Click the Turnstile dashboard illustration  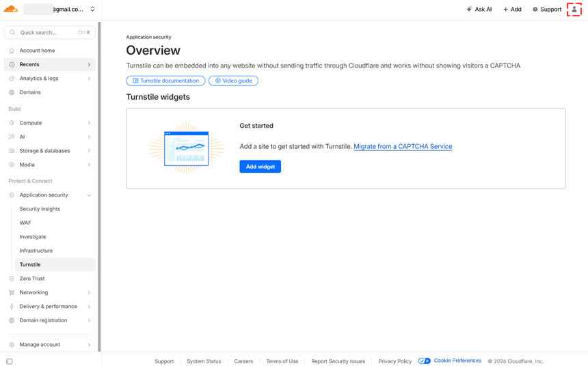(187, 148)
